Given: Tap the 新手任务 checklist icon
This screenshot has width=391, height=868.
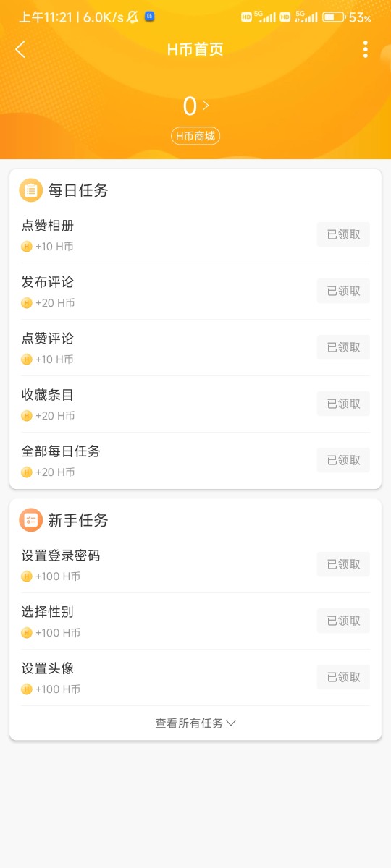Looking at the screenshot, I should (30, 520).
